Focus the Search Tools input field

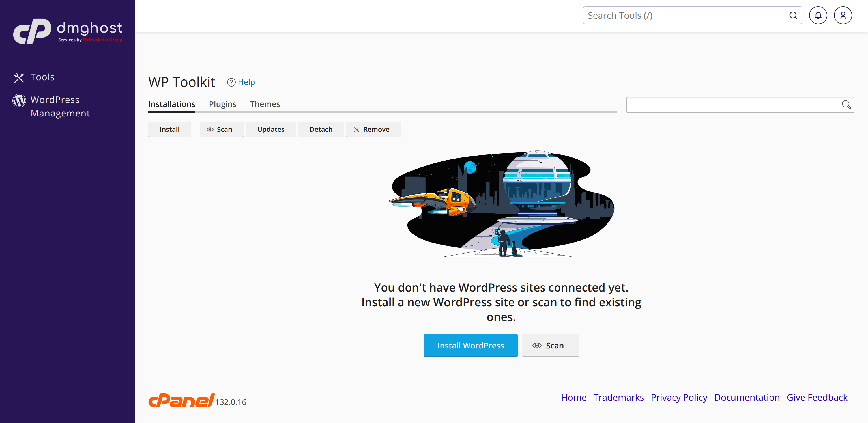click(684, 16)
